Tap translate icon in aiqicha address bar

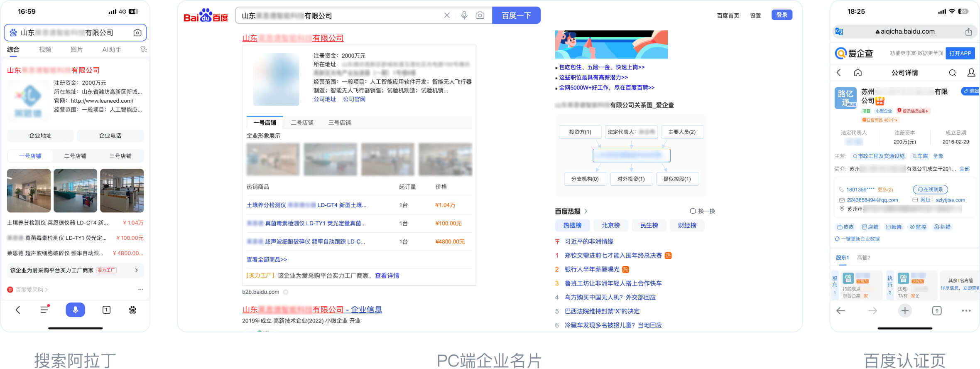point(839,32)
